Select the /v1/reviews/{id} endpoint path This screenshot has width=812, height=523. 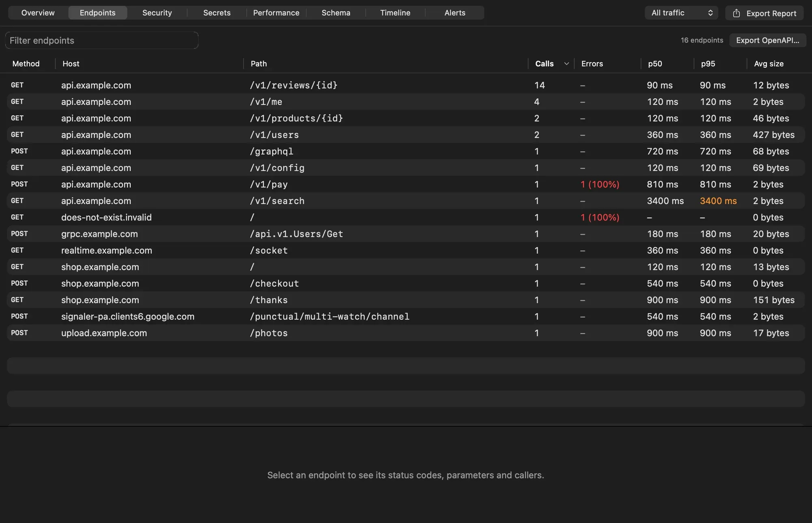coord(294,85)
